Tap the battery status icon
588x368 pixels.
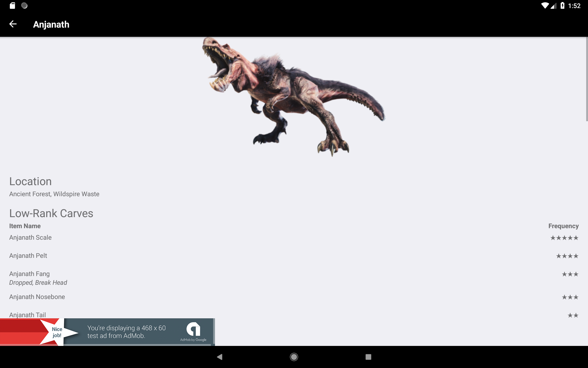point(563,6)
